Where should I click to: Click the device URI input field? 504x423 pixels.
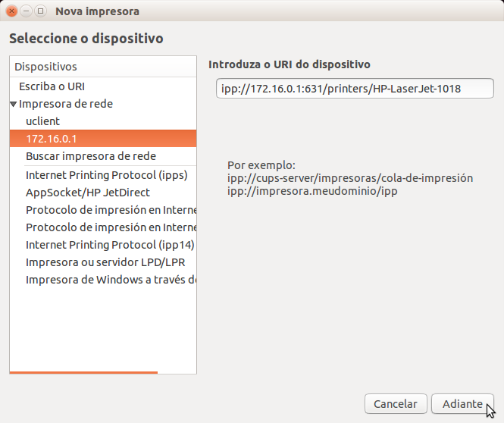355,89
